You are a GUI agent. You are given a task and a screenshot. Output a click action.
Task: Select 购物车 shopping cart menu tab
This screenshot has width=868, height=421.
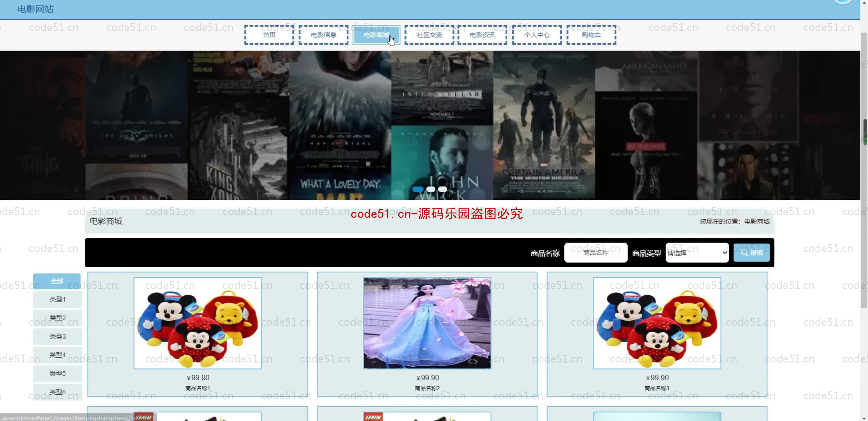pyautogui.click(x=591, y=35)
